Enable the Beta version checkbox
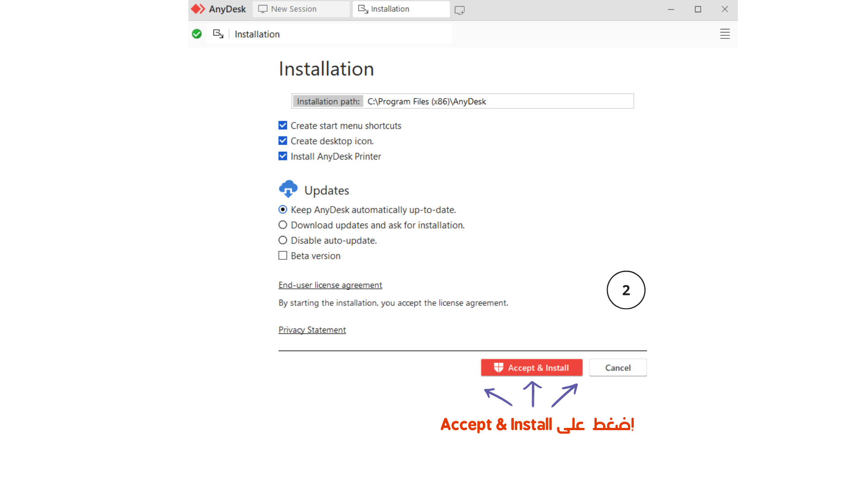868x488 pixels. click(283, 256)
